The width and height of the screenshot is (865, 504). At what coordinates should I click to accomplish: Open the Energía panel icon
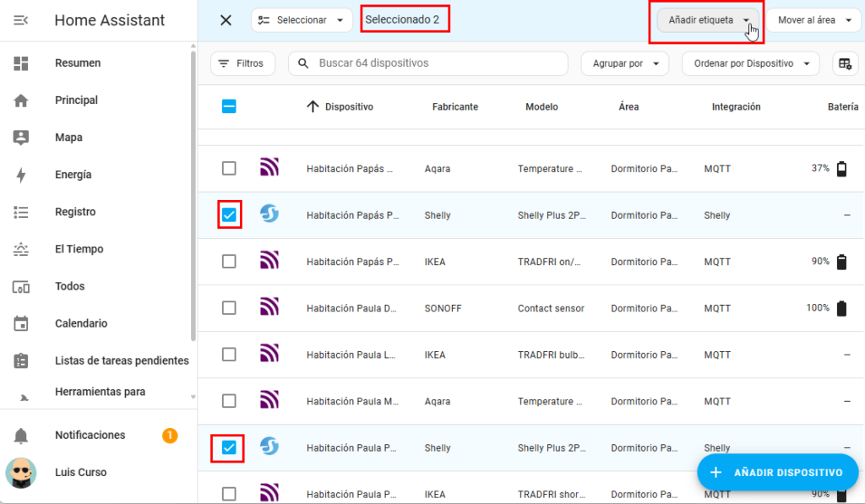(21, 175)
